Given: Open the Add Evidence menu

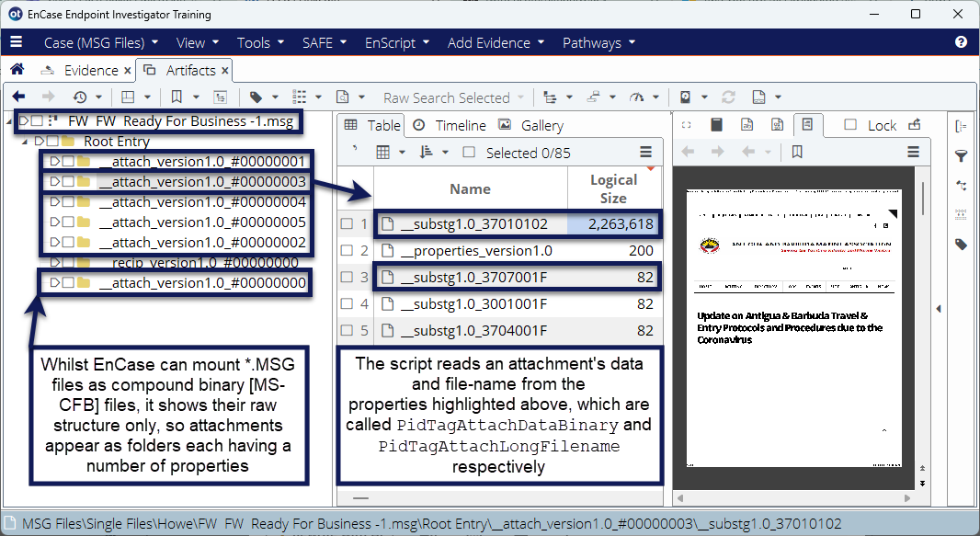Looking at the screenshot, I should coord(496,42).
